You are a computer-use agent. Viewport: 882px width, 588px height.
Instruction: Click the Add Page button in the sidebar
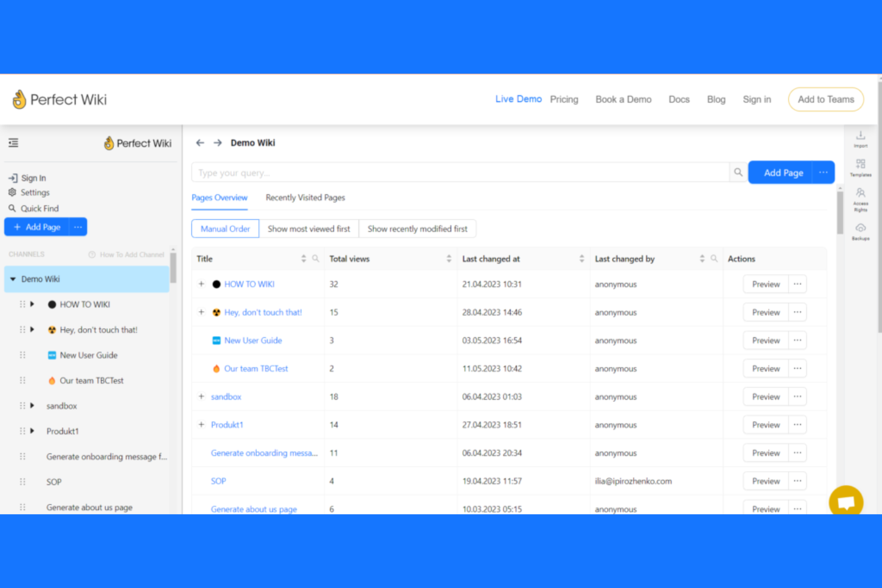coord(37,227)
